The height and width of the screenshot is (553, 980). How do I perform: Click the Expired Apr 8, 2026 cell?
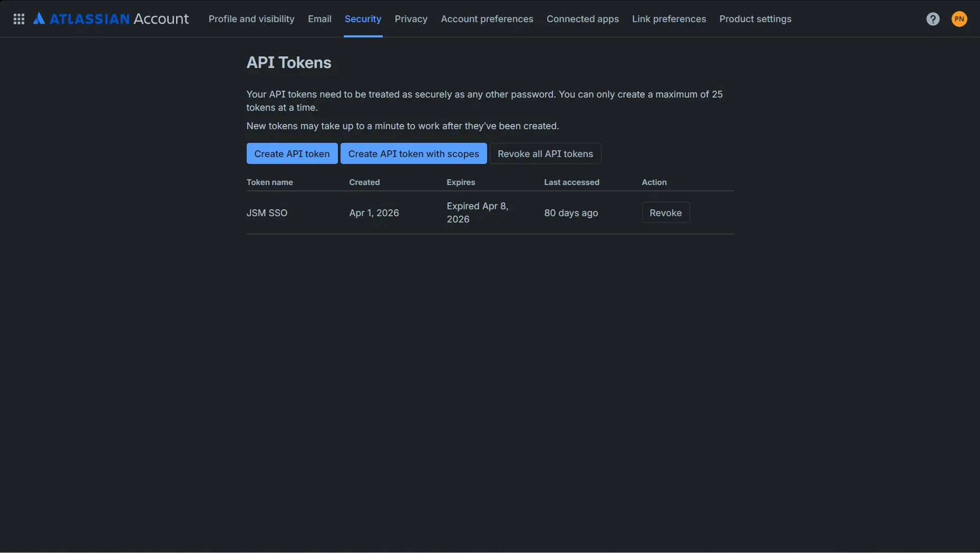tap(478, 212)
